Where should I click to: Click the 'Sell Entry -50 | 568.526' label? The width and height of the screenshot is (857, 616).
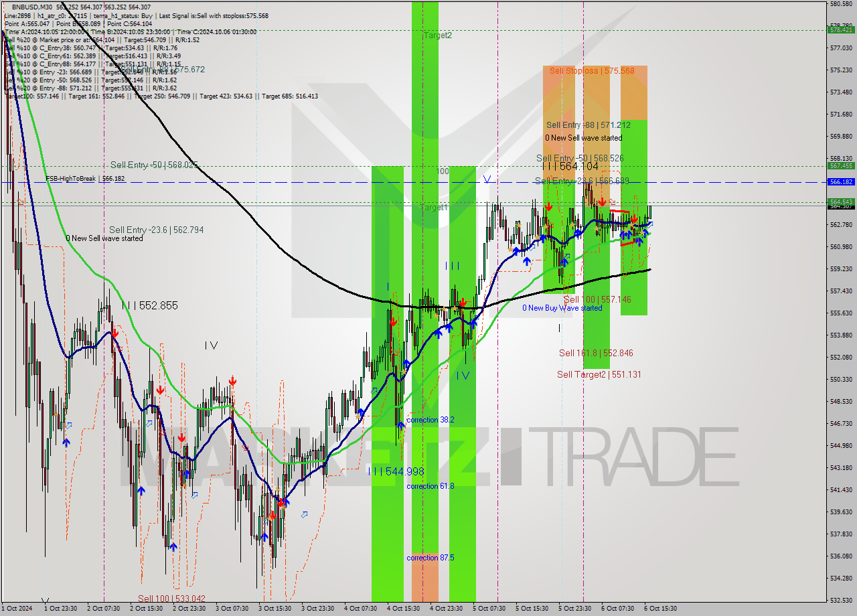(x=580, y=158)
